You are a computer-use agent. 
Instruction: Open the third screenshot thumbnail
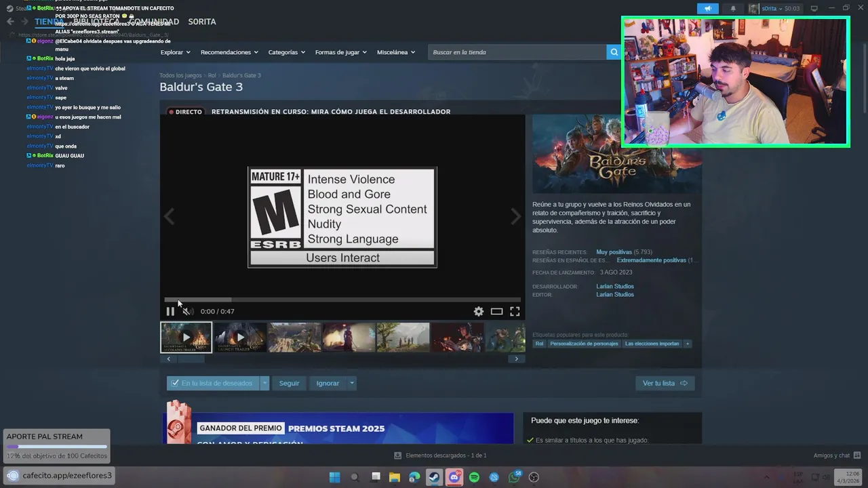click(x=294, y=337)
